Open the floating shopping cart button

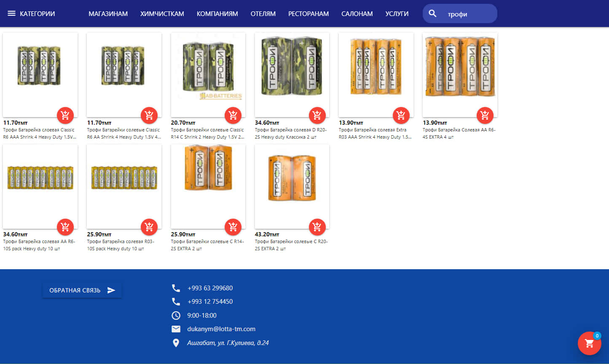[589, 343]
